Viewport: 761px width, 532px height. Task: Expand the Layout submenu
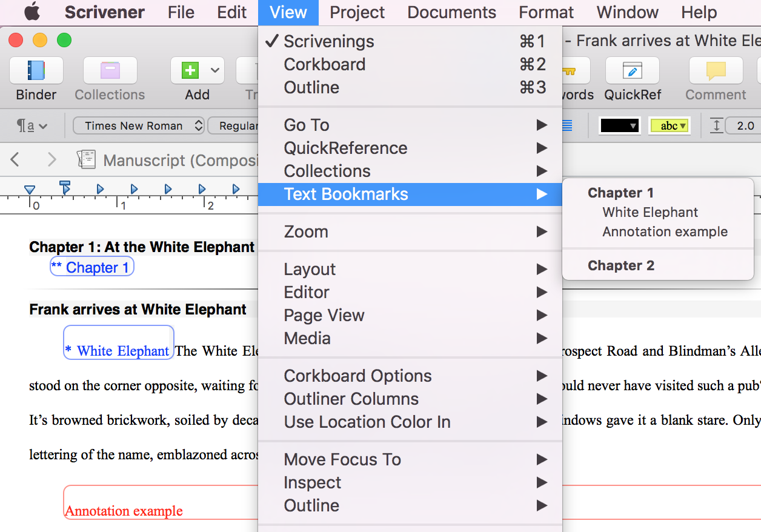(x=410, y=269)
